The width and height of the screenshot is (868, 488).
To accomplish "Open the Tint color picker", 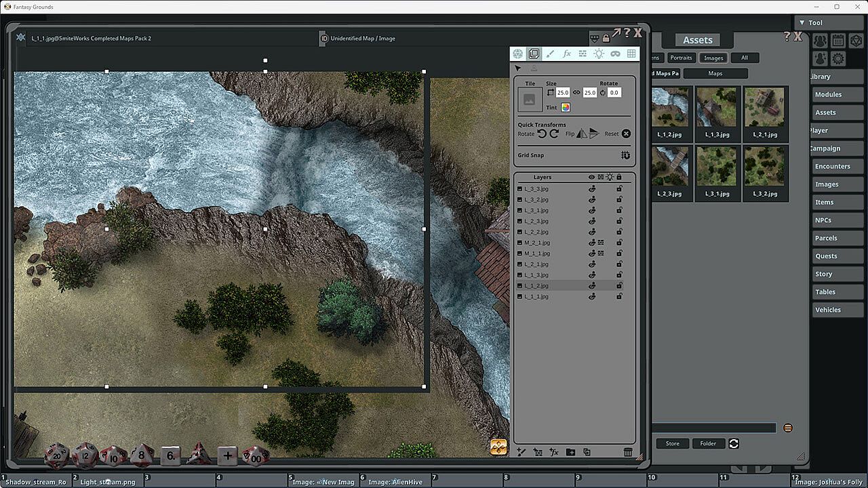I will click(x=566, y=107).
